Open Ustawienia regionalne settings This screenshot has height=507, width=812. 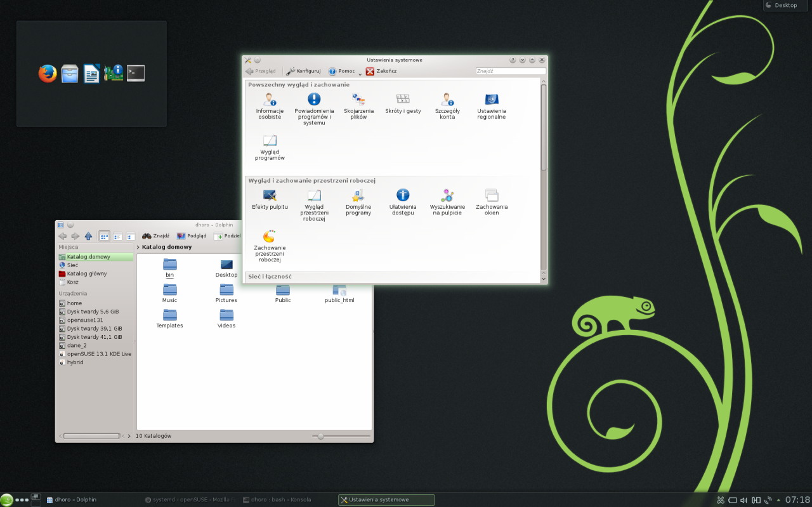tap(492, 106)
